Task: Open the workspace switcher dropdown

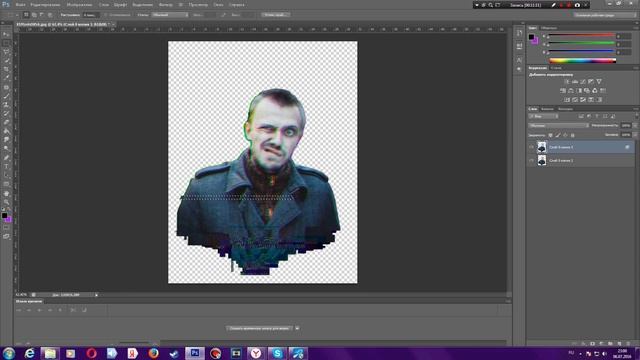Action: click(x=605, y=15)
